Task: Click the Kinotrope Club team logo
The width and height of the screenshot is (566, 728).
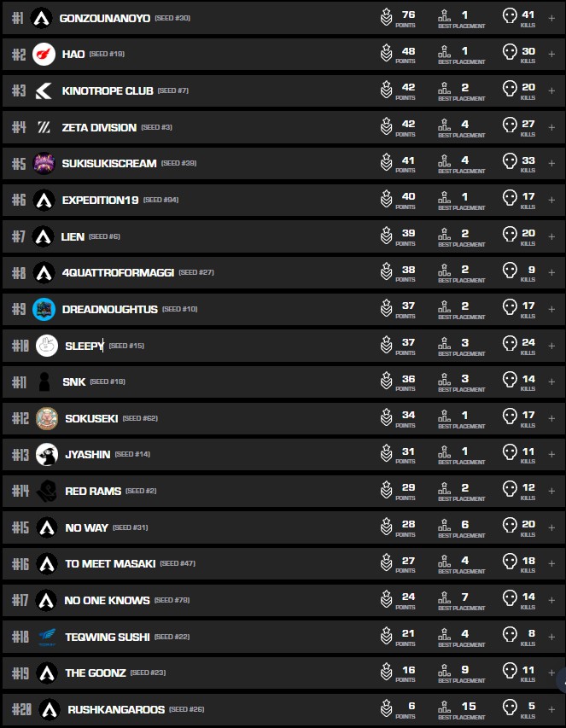Action: tap(44, 90)
